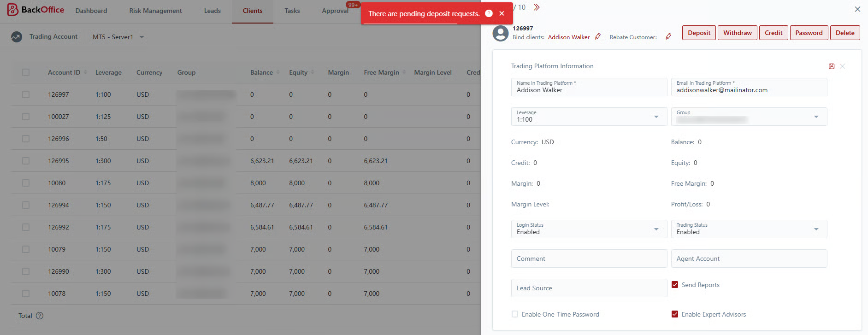Image resolution: width=868 pixels, height=335 pixels.
Task: Edit Rebate Customer pencil icon
Action: pyautogui.click(x=668, y=36)
